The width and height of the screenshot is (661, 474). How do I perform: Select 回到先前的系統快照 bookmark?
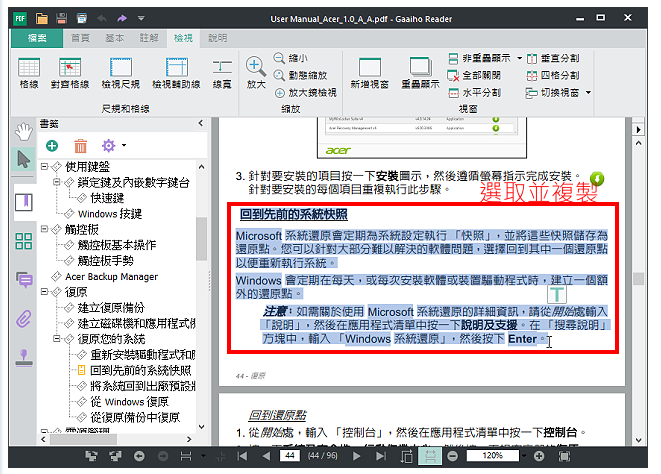pyautogui.click(x=140, y=370)
